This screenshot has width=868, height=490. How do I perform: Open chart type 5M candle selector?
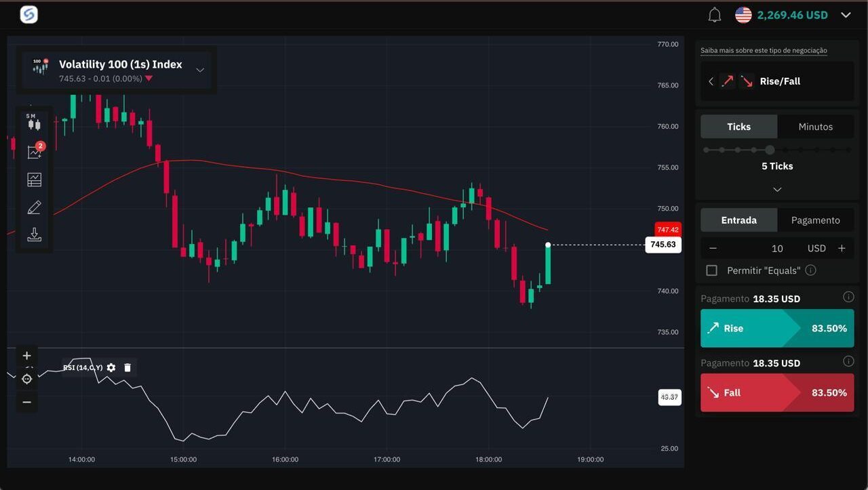[34, 122]
